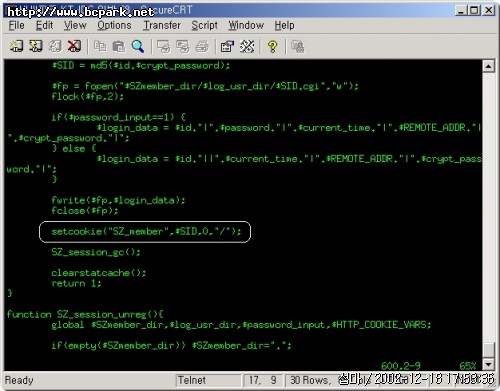500x391 pixels.
Task: Open Find with the magnifying glass icon
Action: point(138,46)
